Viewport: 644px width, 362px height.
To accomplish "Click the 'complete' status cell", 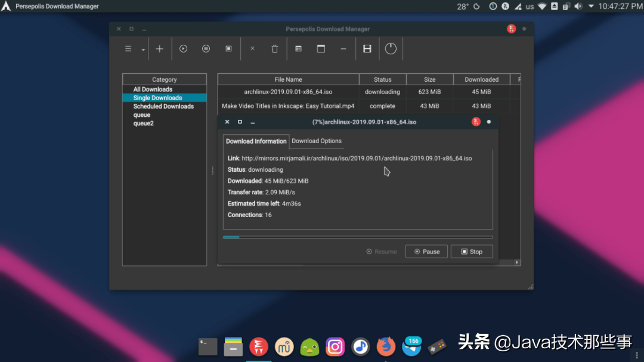I will click(x=382, y=106).
